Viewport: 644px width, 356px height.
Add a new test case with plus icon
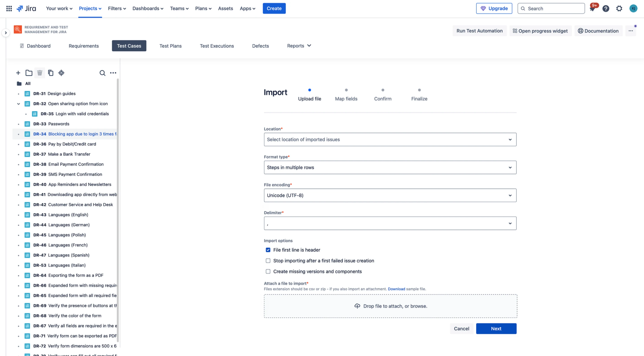pyautogui.click(x=18, y=73)
